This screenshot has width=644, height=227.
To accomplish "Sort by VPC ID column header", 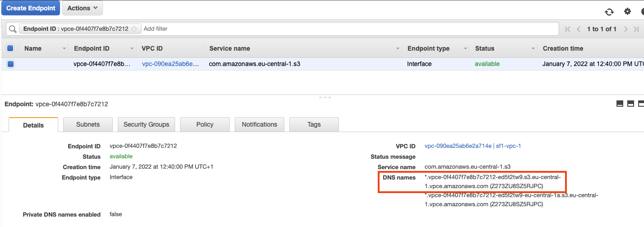I will tap(152, 48).
